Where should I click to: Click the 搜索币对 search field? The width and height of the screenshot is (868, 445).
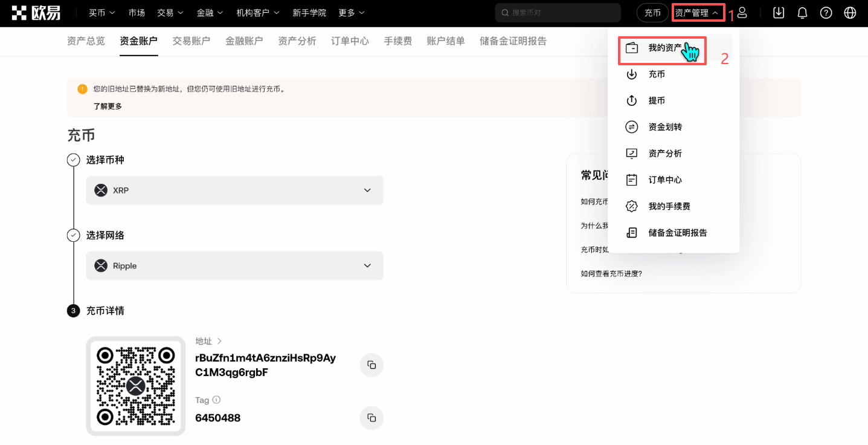(x=557, y=12)
